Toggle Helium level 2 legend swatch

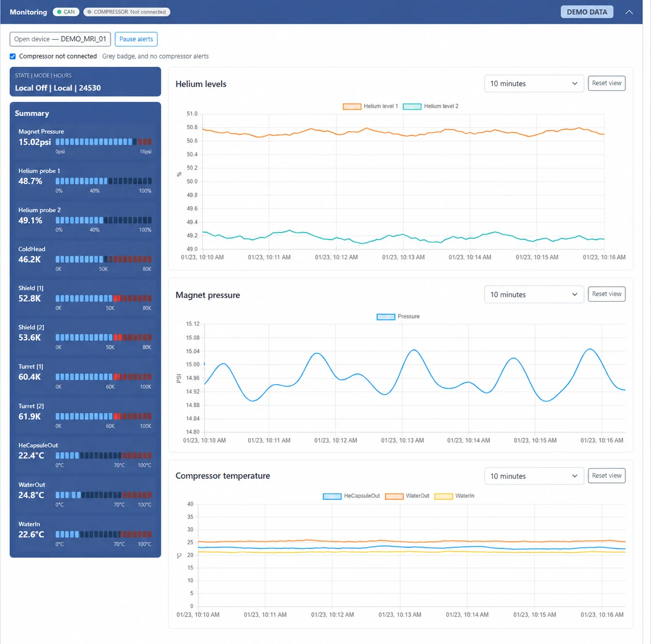tap(412, 106)
